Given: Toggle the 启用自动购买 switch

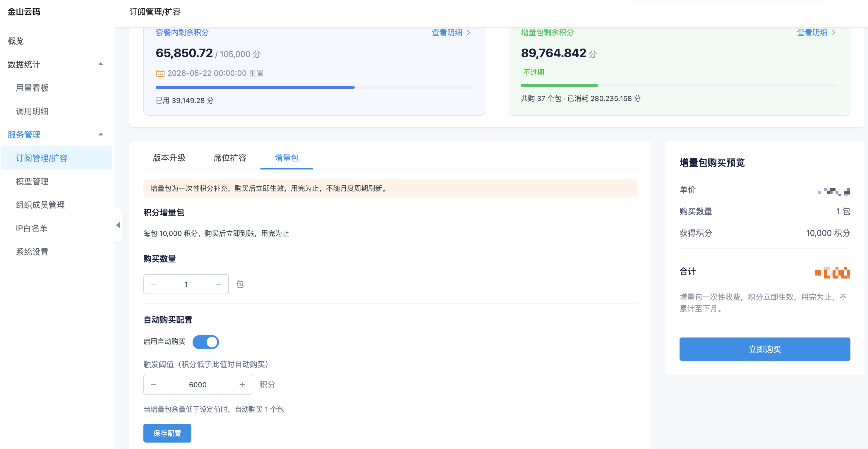Looking at the screenshot, I should pos(205,342).
